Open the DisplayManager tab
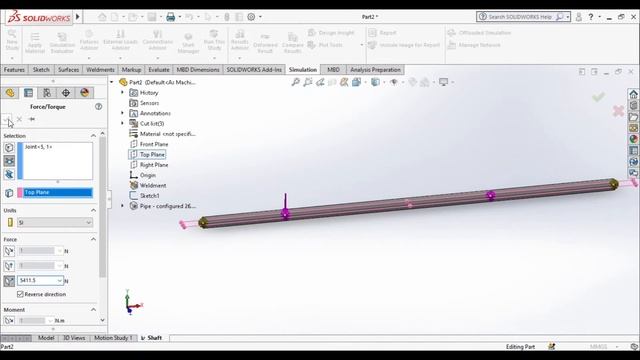Image resolution: width=640 pixels, height=360 pixels. pos(84,93)
